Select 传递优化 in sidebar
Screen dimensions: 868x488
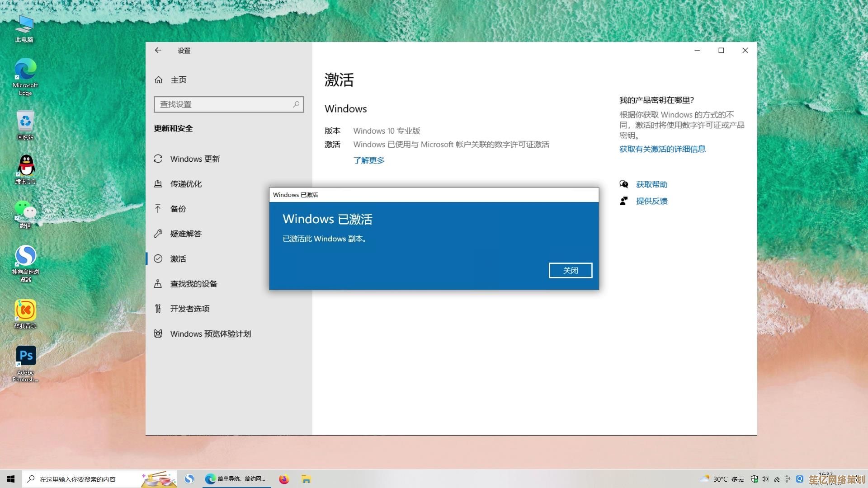(185, 184)
